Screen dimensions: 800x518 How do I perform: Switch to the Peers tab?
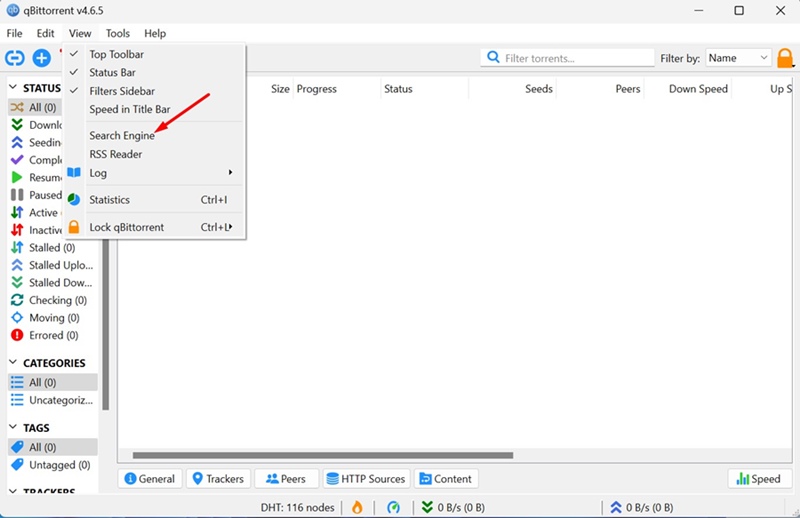click(x=286, y=479)
